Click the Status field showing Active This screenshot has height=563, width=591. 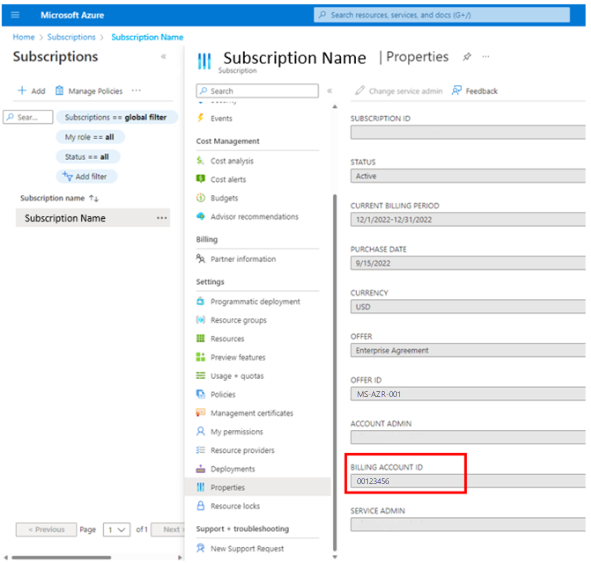[468, 176]
